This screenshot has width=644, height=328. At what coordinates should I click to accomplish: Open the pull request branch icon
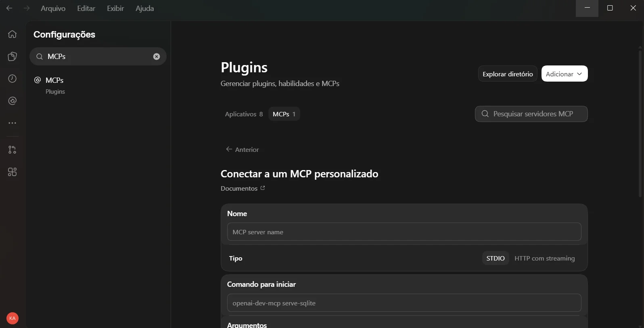click(x=13, y=150)
